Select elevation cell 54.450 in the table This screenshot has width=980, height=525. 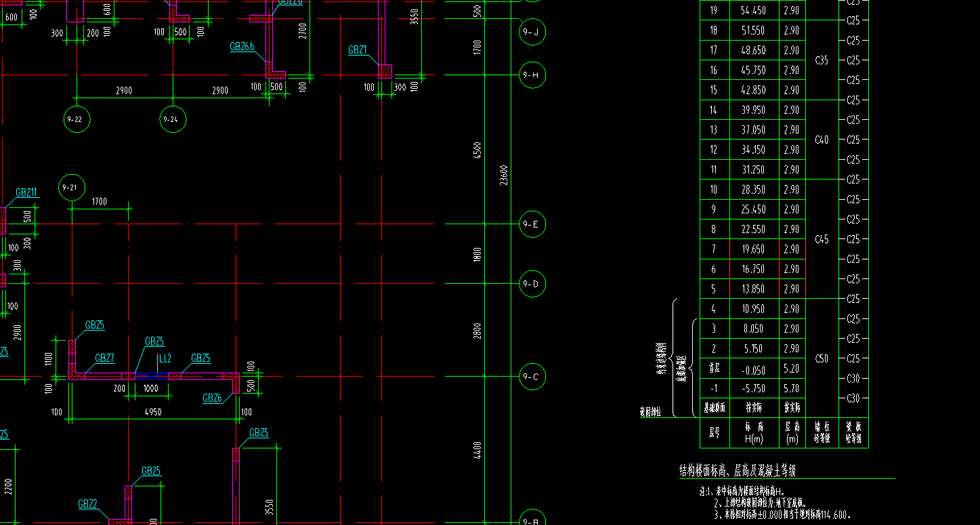(x=754, y=10)
